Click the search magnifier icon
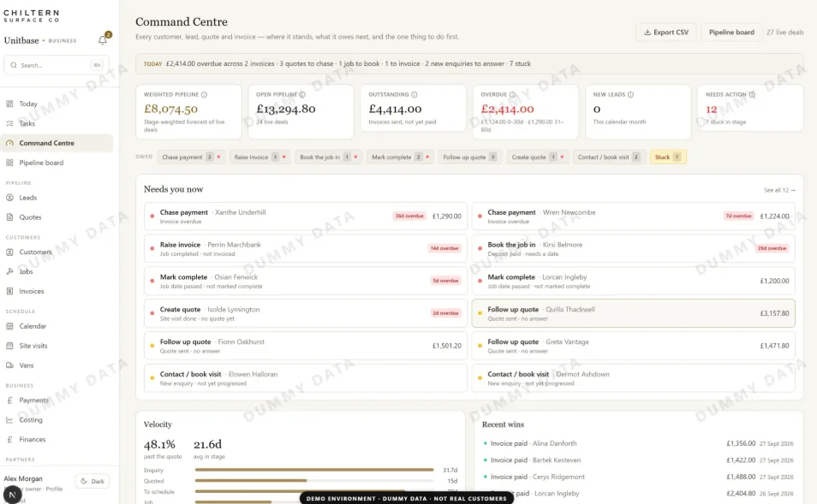The image size is (817, 504). pyautogui.click(x=14, y=65)
